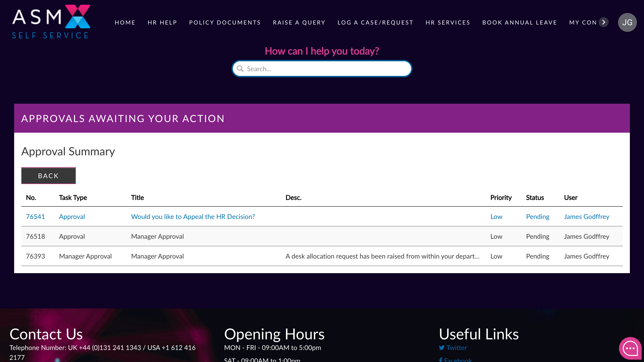The height and width of the screenshot is (362, 644).
Task: Open HR Services menu item
Action: pyautogui.click(x=448, y=22)
